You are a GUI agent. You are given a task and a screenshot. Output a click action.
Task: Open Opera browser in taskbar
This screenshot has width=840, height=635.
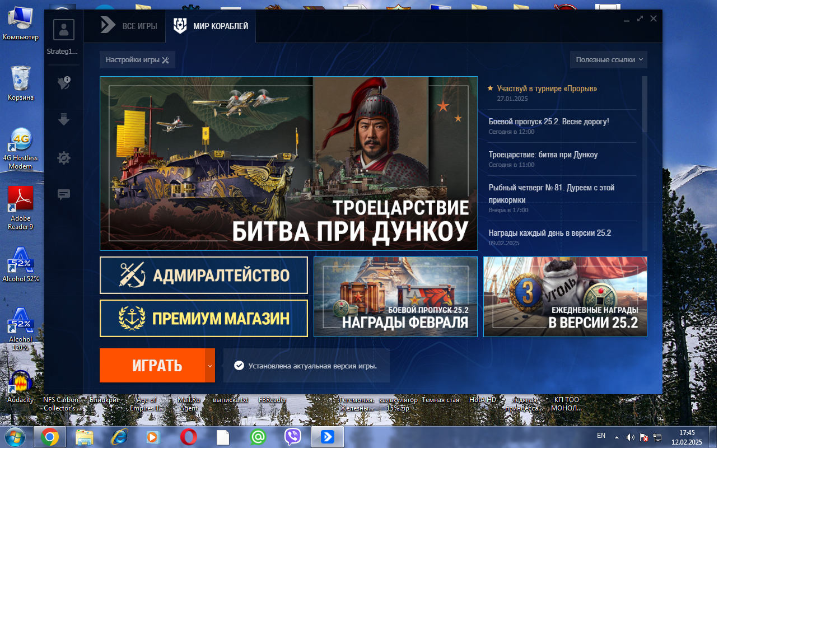tap(189, 437)
